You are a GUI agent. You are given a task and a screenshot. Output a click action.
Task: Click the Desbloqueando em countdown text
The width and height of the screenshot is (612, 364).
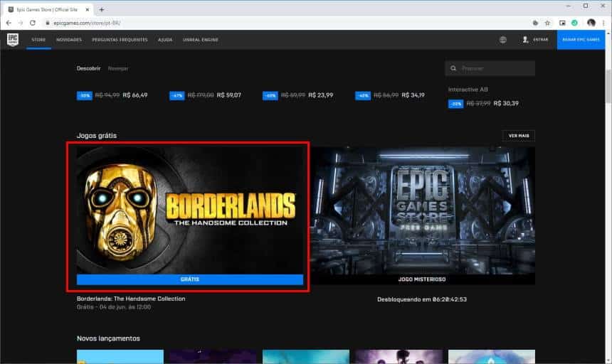click(x=422, y=299)
